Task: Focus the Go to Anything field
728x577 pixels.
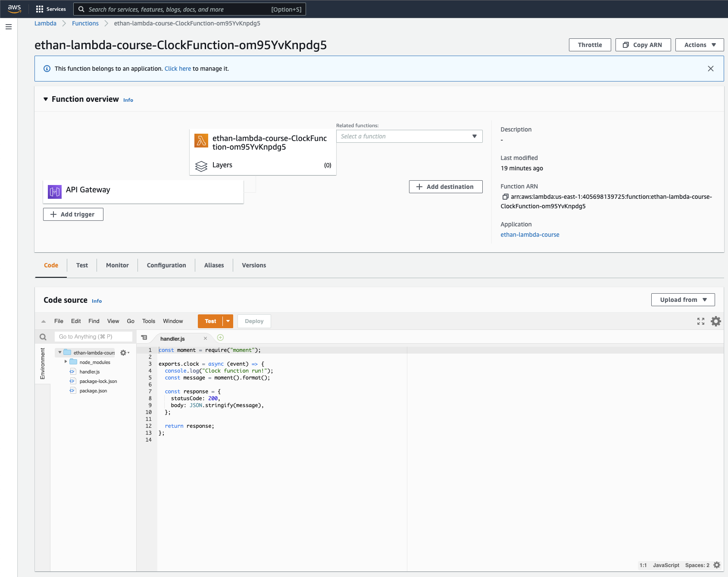Action: (x=94, y=337)
